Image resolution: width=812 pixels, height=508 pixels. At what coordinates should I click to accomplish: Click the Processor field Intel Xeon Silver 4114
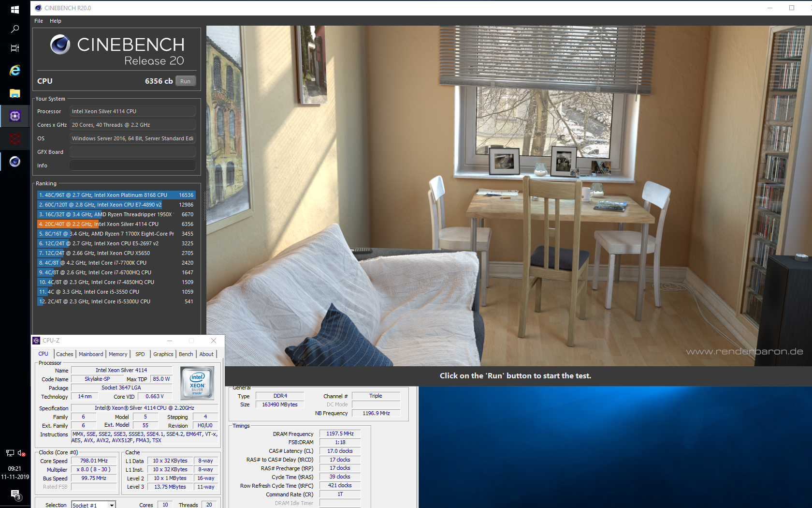(132, 111)
